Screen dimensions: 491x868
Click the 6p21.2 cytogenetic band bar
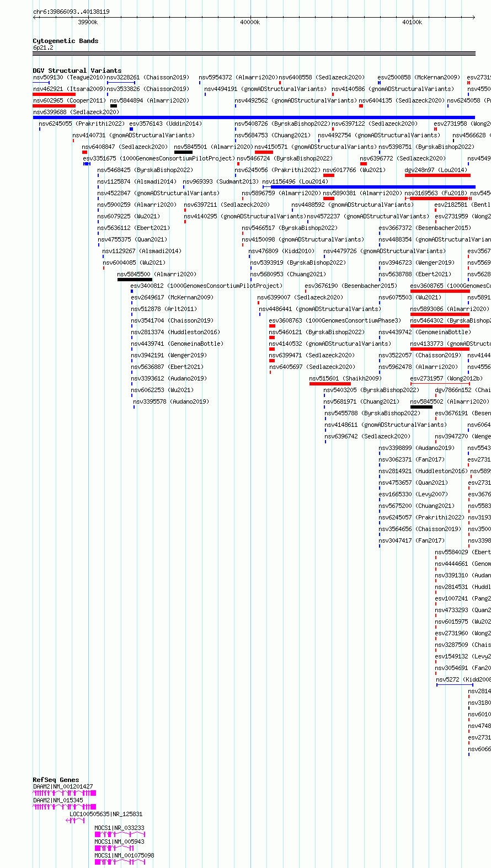coord(254,53)
